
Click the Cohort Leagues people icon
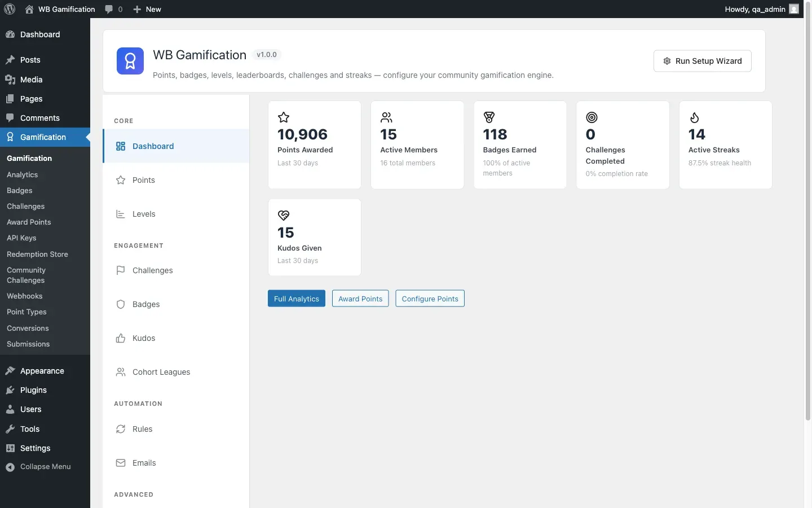point(121,372)
